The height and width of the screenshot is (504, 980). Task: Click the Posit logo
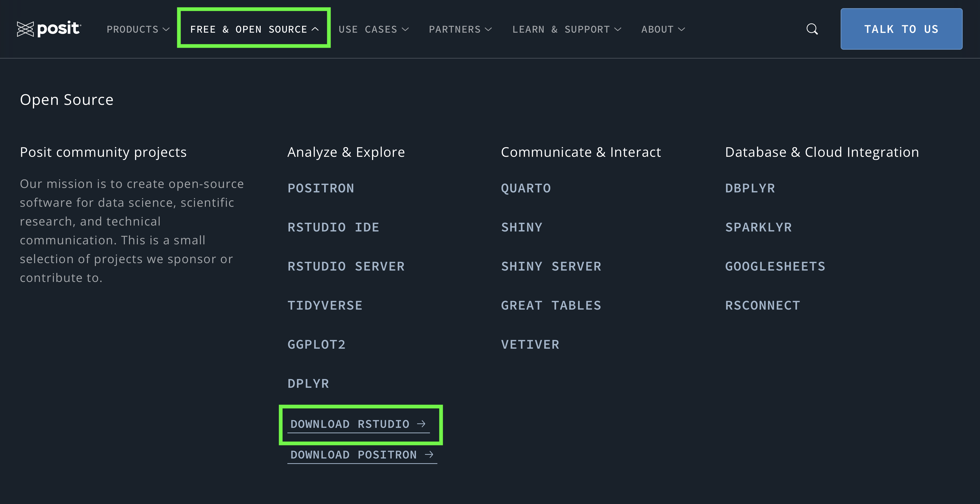[49, 29]
